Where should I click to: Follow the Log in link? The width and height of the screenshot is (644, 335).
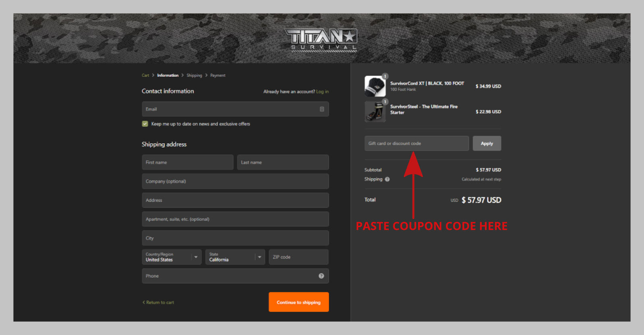322,92
